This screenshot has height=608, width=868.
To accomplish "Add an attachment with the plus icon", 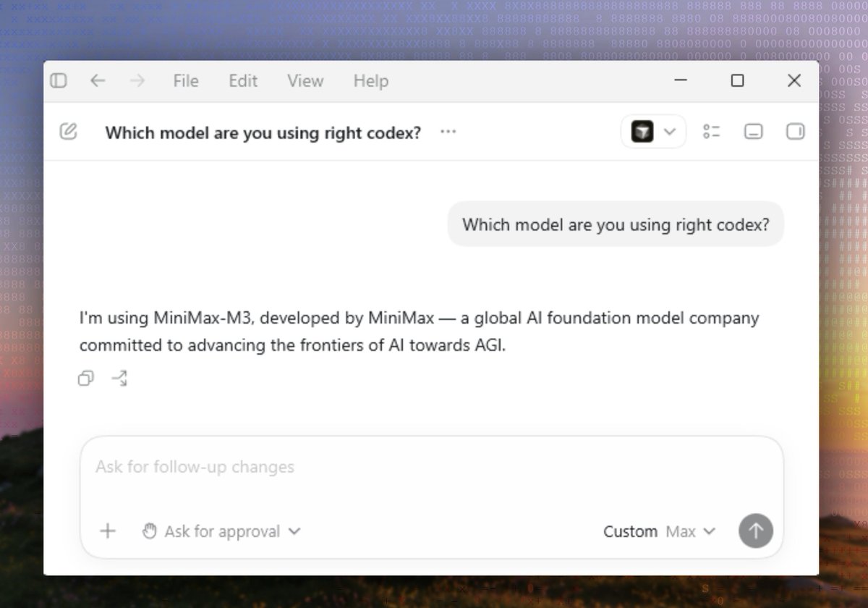I will 108,531.
